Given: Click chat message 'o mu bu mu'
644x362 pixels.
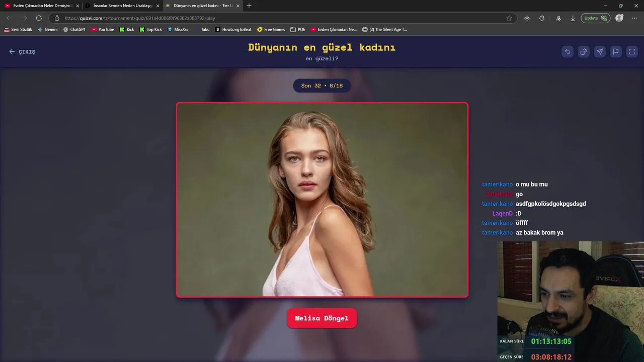Looking at the screenshot, I should (x=532, y=185).
